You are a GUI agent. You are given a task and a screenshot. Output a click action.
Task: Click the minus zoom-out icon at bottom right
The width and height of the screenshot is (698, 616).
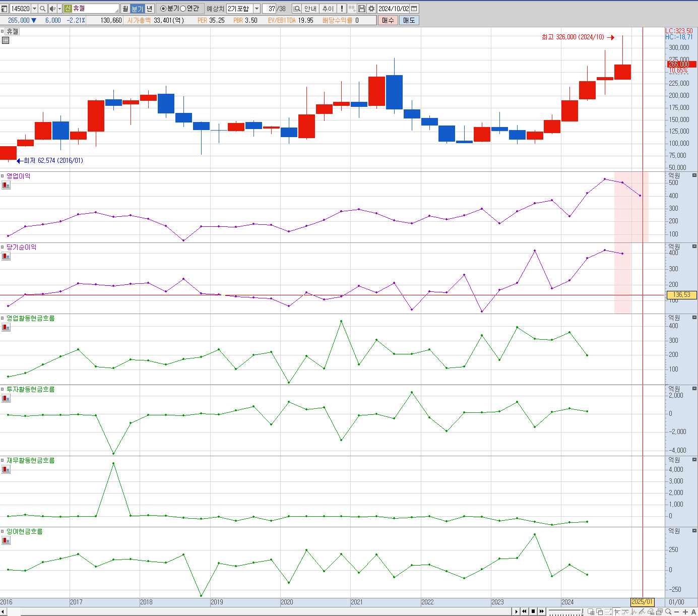click(677, 612)
